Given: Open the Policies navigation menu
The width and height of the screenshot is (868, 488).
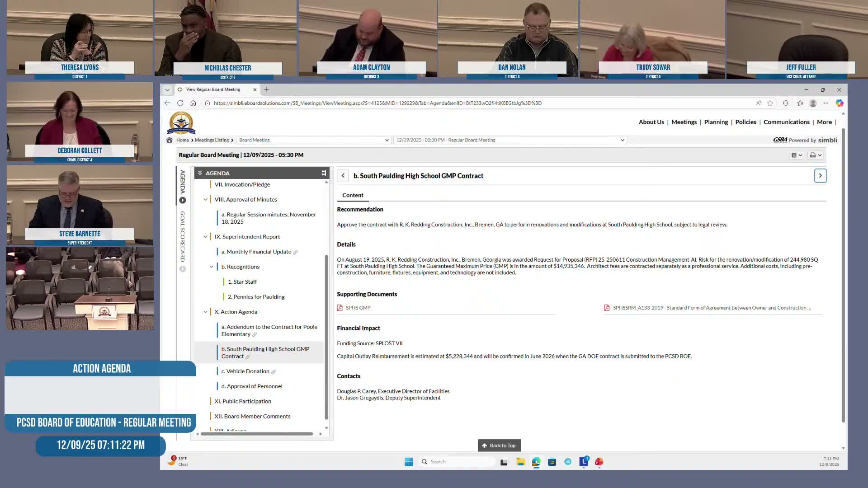Looking at the screenshot, I should [745, 122].
